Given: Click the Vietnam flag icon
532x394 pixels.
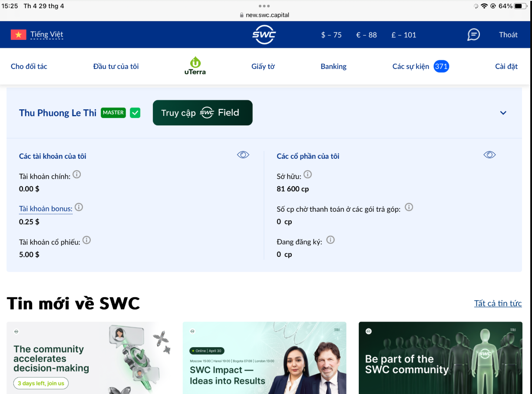Looking at the screenshot, I should [x=19, y=35].
